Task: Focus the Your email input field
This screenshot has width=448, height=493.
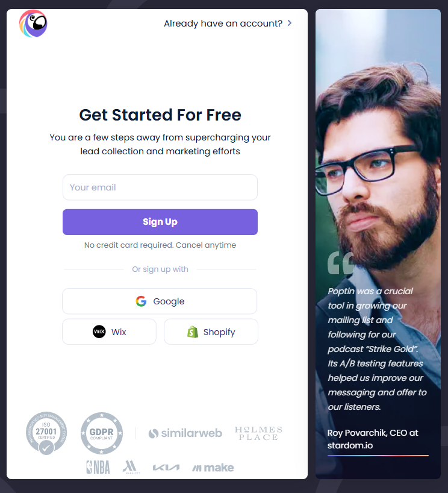Action: (x=160, y=187)
